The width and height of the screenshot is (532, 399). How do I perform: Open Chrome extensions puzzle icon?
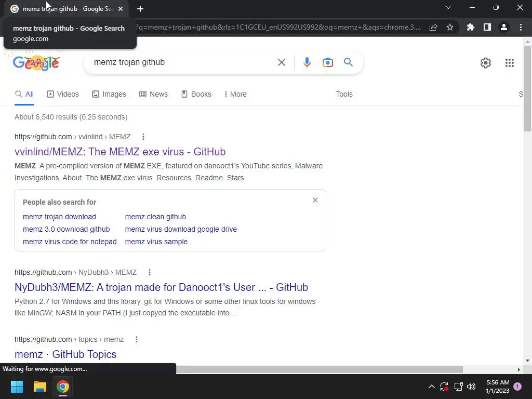pos(470,27)
